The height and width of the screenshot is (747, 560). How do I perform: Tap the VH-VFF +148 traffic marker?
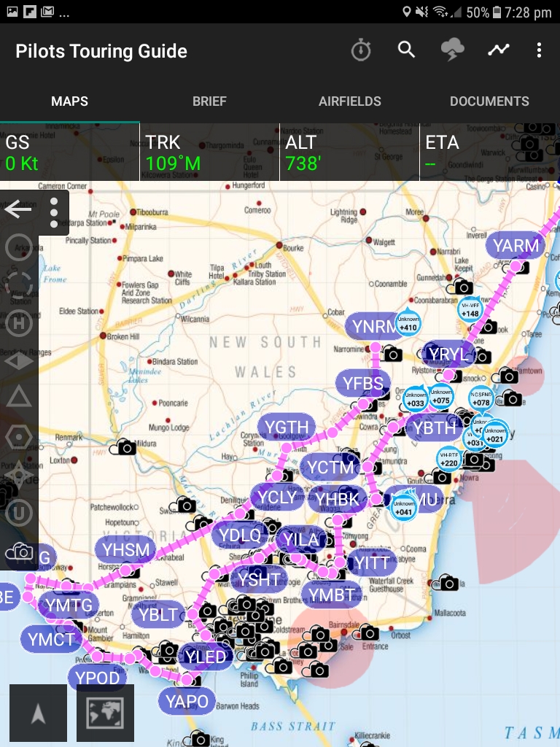(470, 309)
